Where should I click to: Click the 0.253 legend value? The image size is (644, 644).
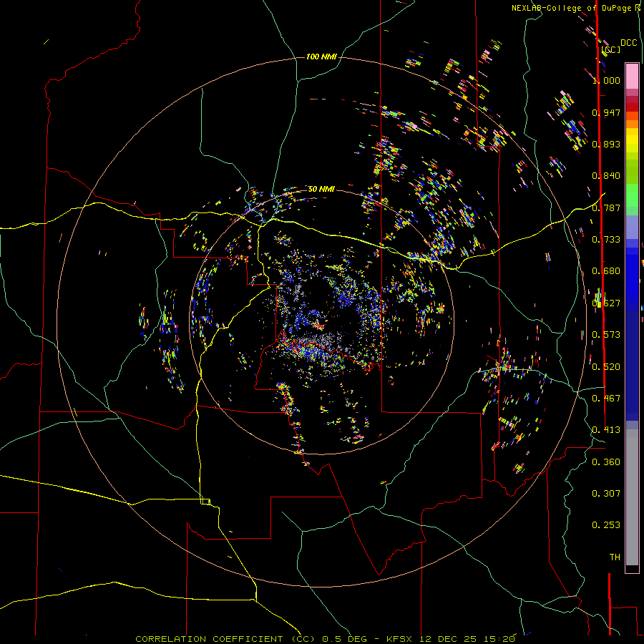606,525
